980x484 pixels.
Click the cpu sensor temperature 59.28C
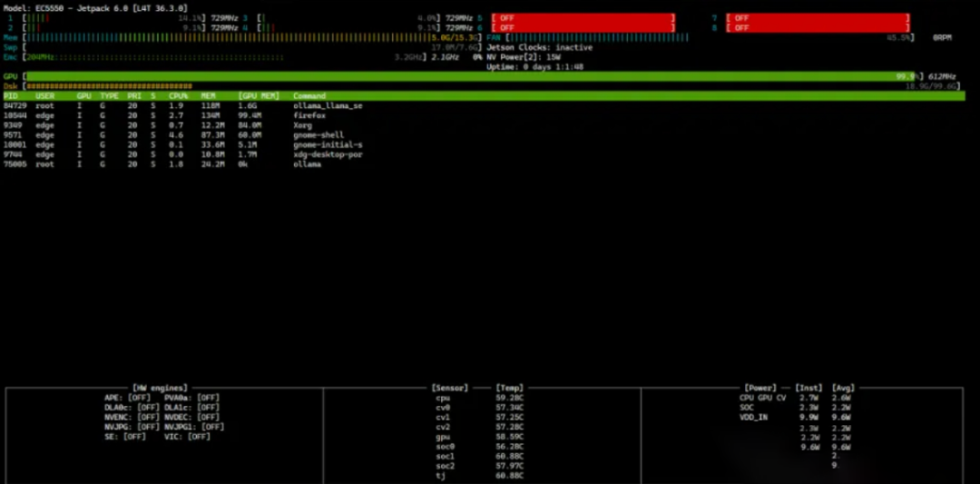[510, 398]
